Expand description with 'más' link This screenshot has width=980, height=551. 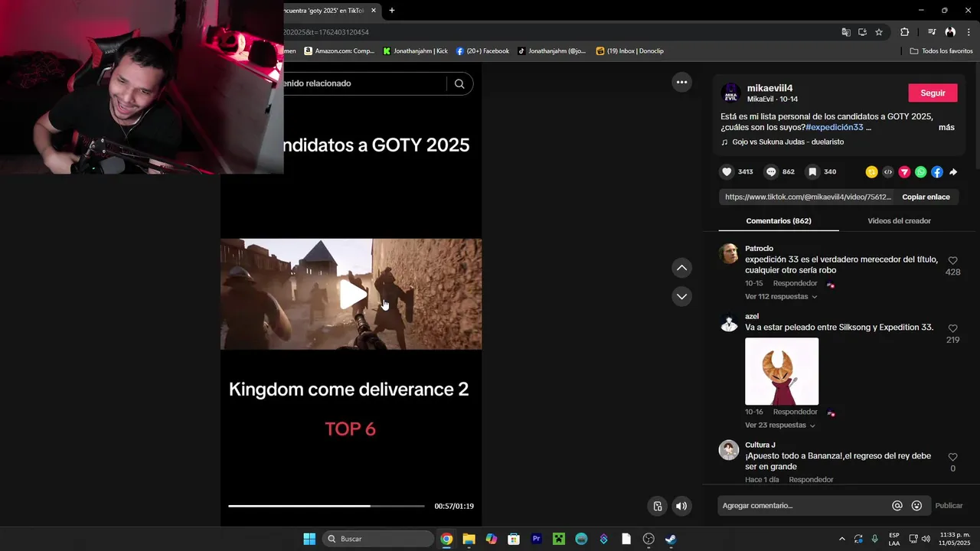click(x=946, y=127)
